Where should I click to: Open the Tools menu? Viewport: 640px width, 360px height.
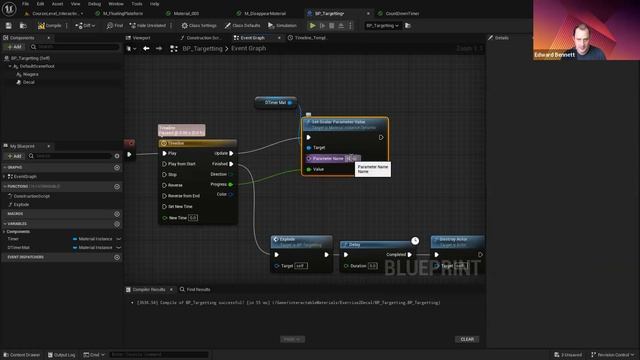click(x=137, y=4)
